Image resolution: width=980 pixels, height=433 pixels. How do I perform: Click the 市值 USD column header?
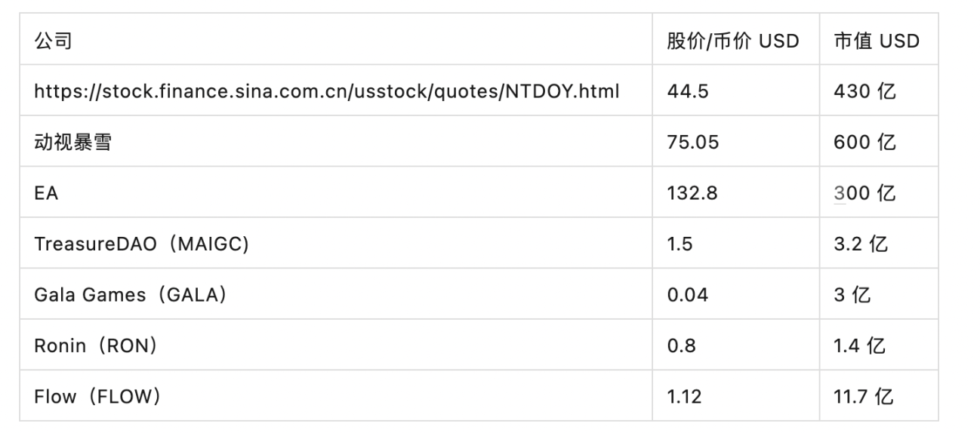pos(876,41)
